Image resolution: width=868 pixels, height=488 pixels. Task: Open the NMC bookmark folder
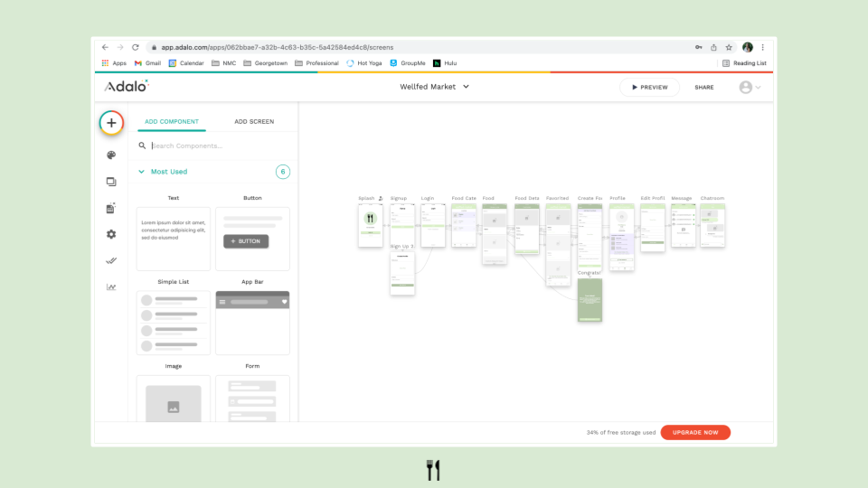pos(223,63)
